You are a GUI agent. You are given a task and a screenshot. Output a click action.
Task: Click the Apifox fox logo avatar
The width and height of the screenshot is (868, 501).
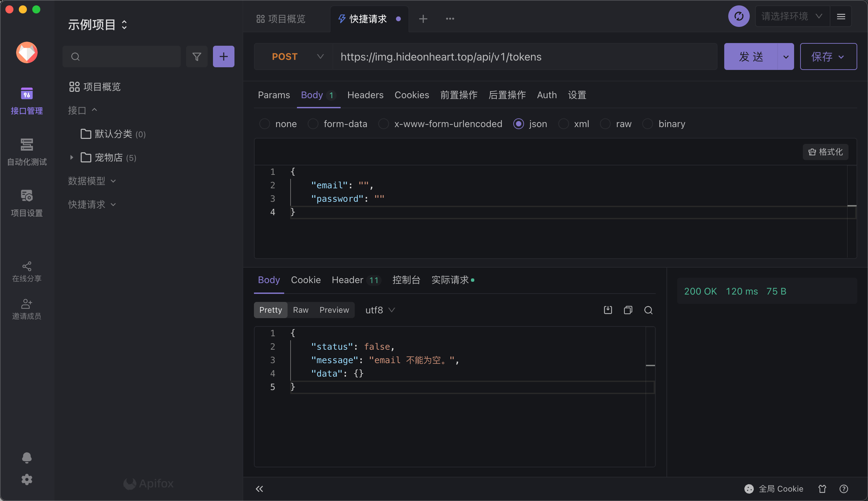click(x=27, y=53)
